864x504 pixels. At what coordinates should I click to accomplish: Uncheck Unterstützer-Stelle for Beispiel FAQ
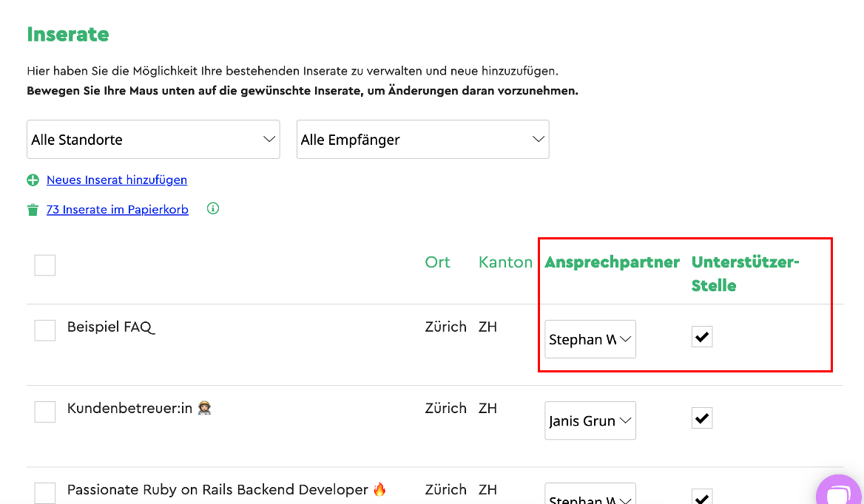[x=702, y=337]
